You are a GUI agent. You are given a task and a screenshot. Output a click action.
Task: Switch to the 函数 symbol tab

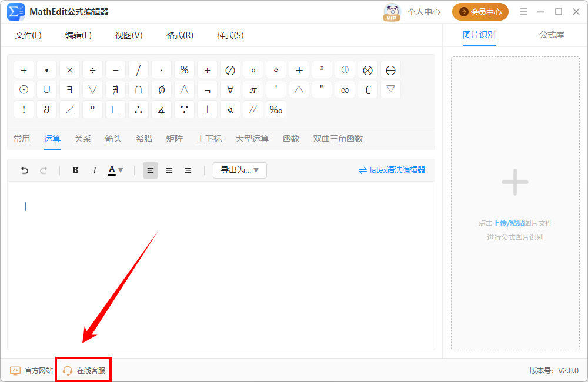[291, 139]
